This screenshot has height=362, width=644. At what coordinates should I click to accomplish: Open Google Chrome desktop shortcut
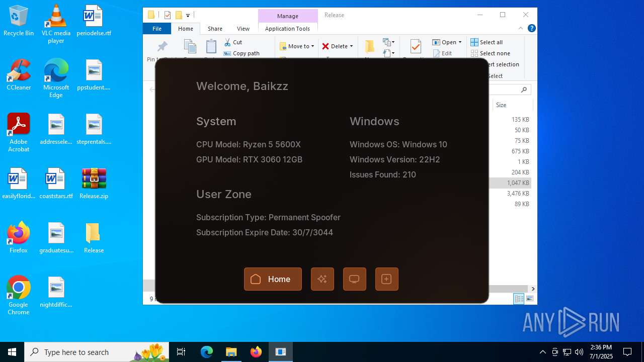coord(19,296)
